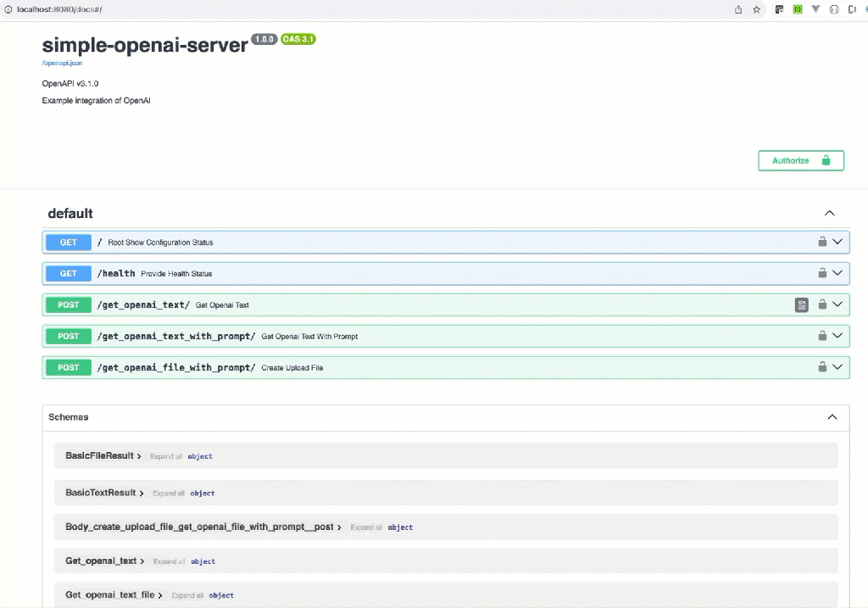The width and height of the screenshot is (868, 608).
Task: Click the browser share icon in address bar
Action: tap(738, 9)
